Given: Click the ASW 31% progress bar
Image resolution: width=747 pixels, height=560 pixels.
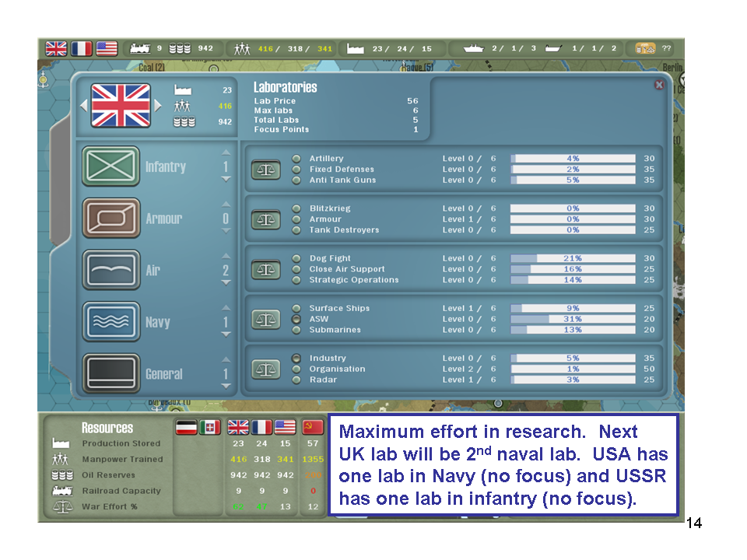Looking at the screenshot, I should 573,319.
